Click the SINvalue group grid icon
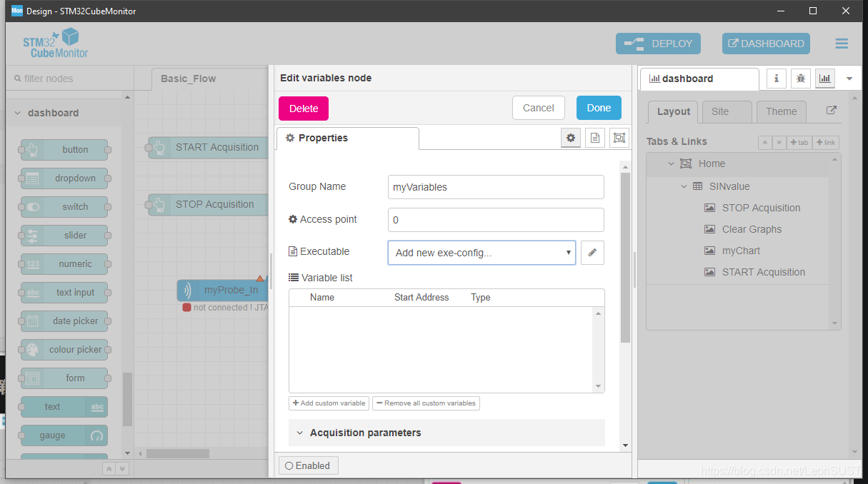 pos(697,186)
